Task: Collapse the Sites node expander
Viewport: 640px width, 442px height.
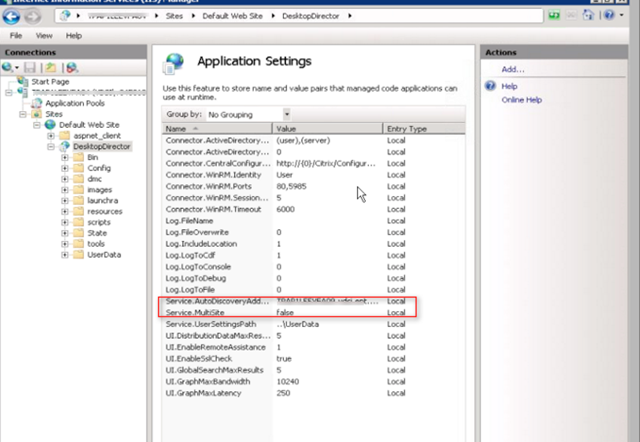Action: tap(23, 114)
